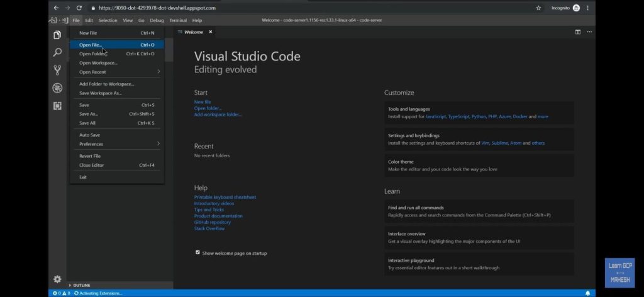Screen dimensions: 644x297
Task: Open the Selection menu
Action: click(x=108, y=20)
